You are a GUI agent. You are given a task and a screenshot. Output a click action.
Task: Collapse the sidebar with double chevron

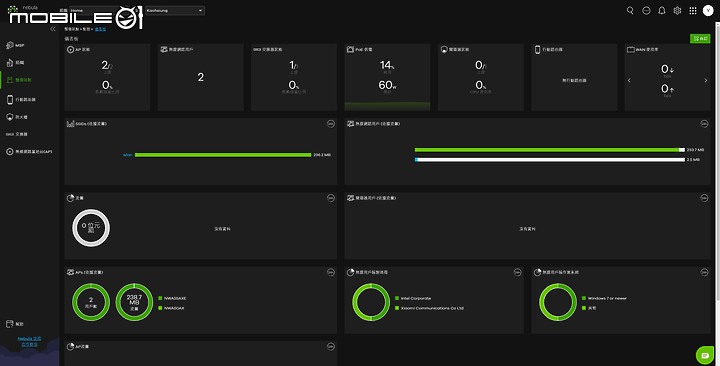(53, 29)
